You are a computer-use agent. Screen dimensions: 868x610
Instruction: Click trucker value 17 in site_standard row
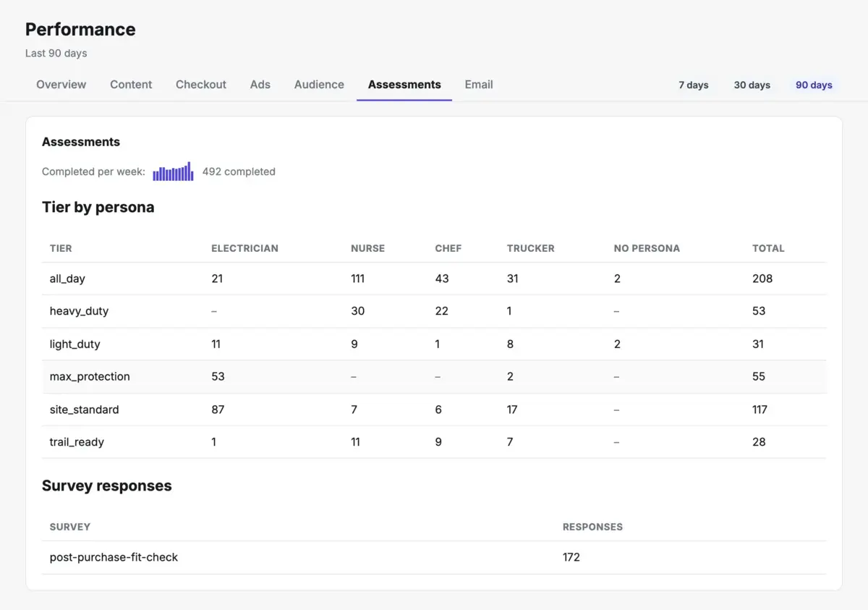[512, 410]
